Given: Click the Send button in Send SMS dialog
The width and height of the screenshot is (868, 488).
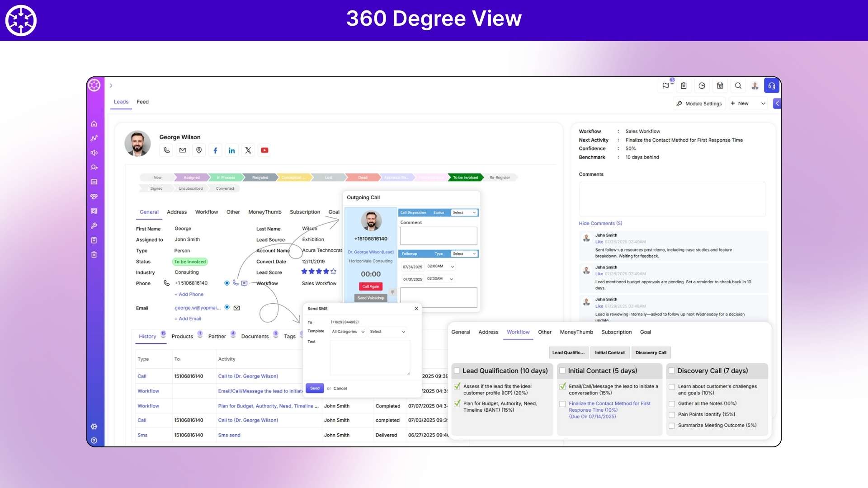Looking at the screenshot, I should click(314, 388).
